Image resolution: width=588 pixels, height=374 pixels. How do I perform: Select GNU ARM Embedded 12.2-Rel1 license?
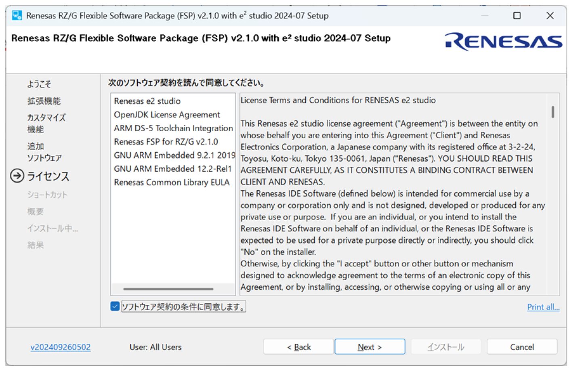(173, 169)
